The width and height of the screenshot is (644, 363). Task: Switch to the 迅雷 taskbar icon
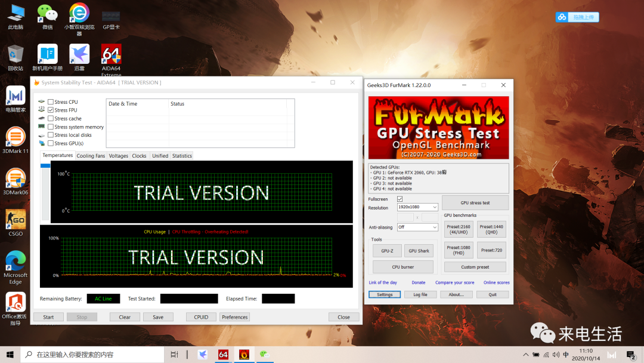coord(203,355)
